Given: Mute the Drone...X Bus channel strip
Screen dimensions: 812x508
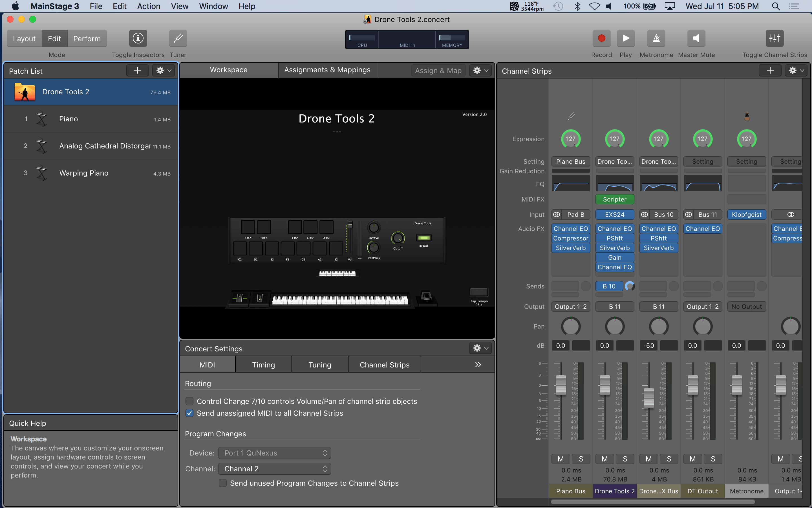Looking at the screenshot, I should click(x=648, y=459).
